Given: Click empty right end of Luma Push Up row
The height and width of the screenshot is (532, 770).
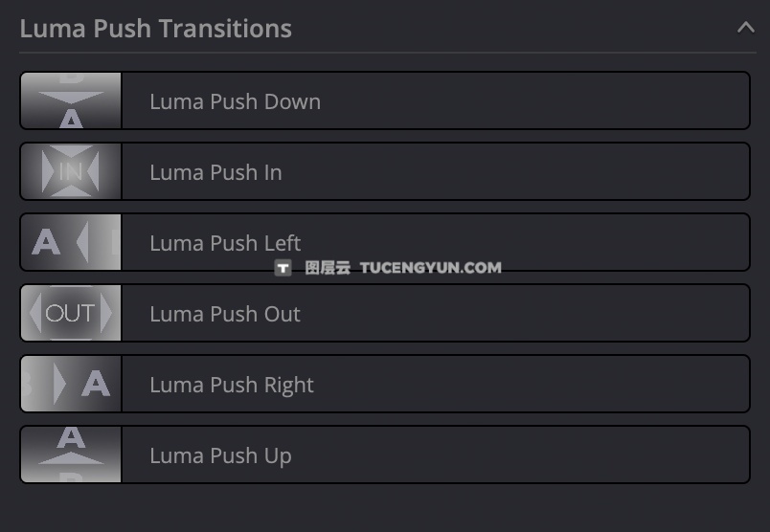Looking at the screenshot, I should 670,454.
